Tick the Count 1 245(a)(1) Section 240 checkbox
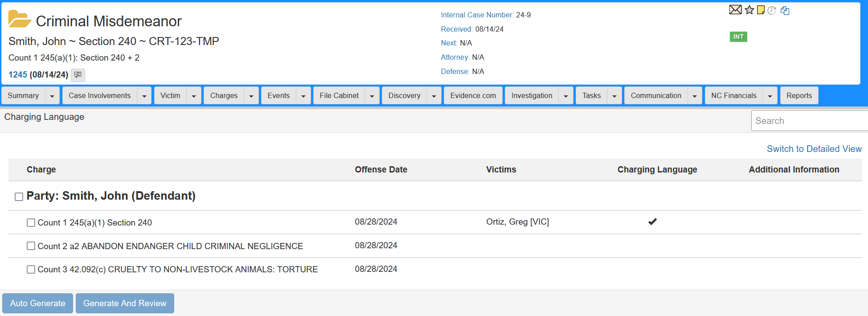 tap(31, 222)
